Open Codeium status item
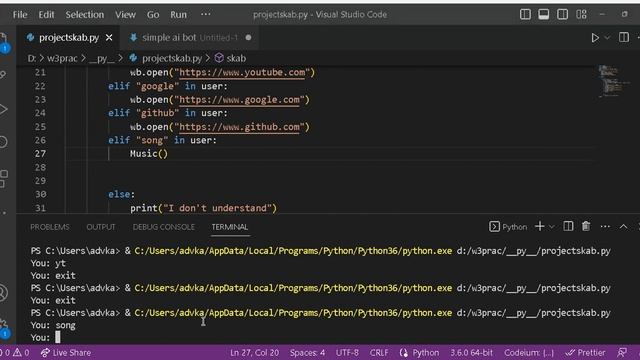This screenshot has width=640, height=360. pos(529,353)
